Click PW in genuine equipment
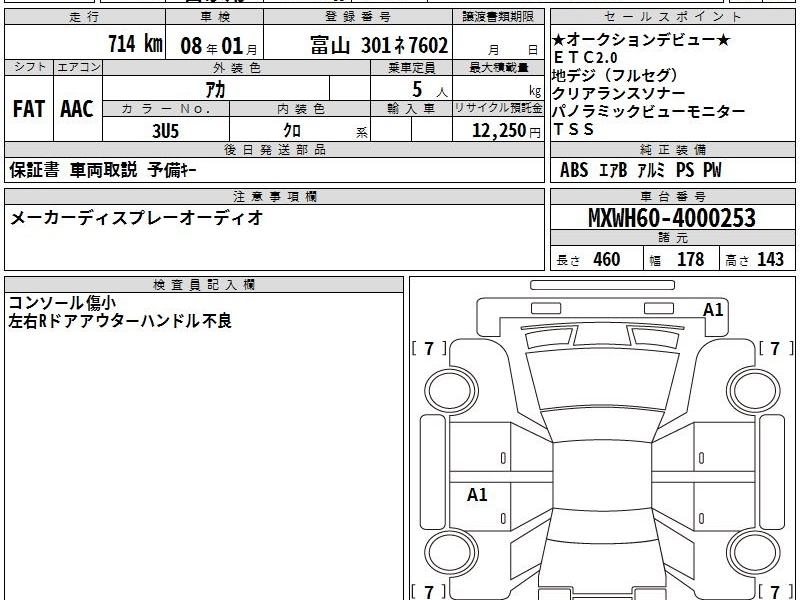 [x=713, y=170]
